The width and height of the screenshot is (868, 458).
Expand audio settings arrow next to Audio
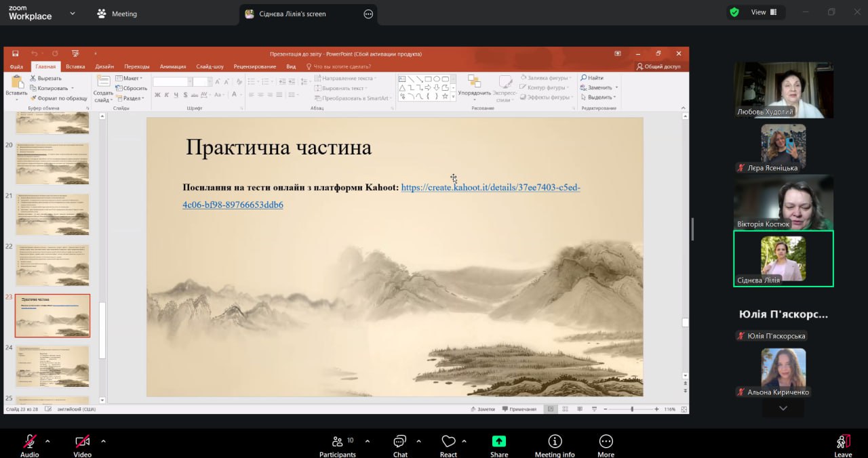[x=47, y=441]
